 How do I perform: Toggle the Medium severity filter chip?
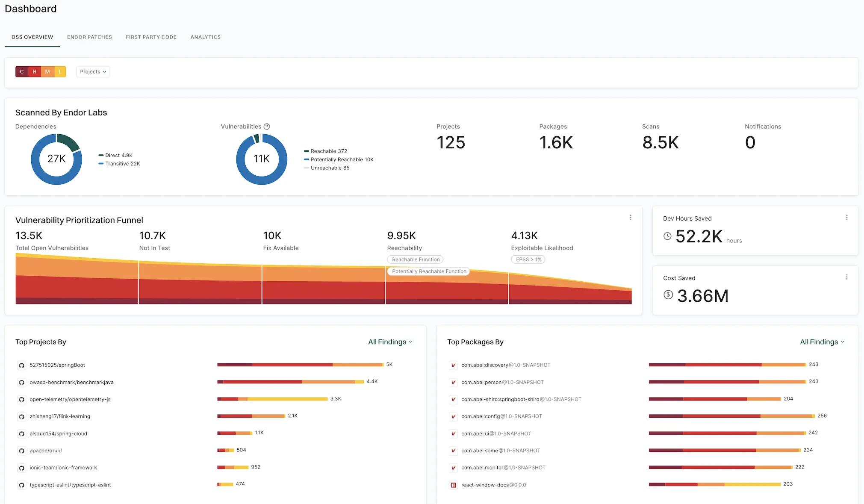47,71
